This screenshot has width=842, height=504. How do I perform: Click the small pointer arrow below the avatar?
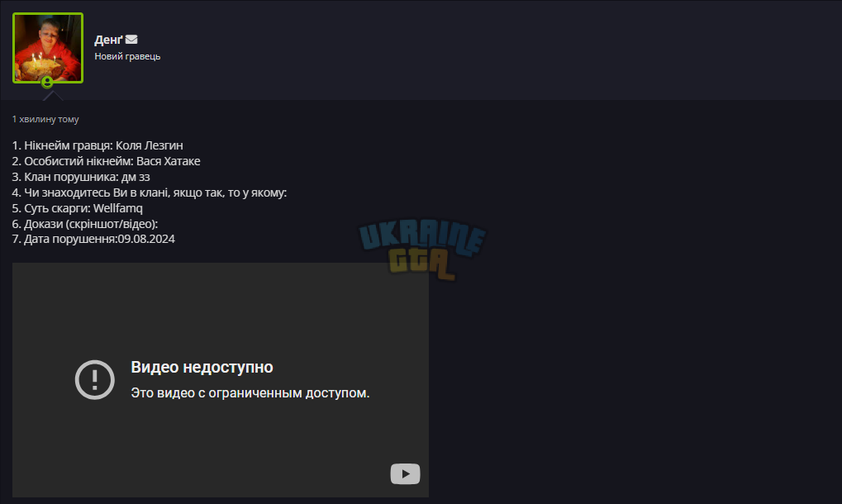coord(53,96)
